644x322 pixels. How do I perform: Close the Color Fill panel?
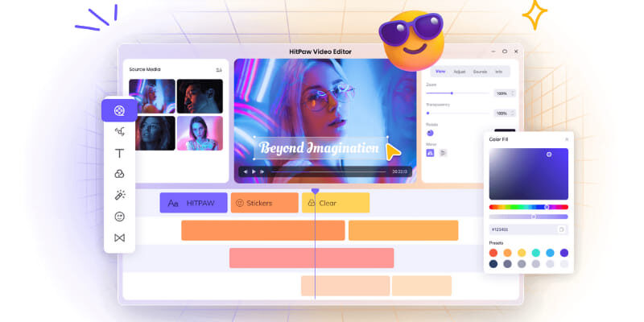567,139
